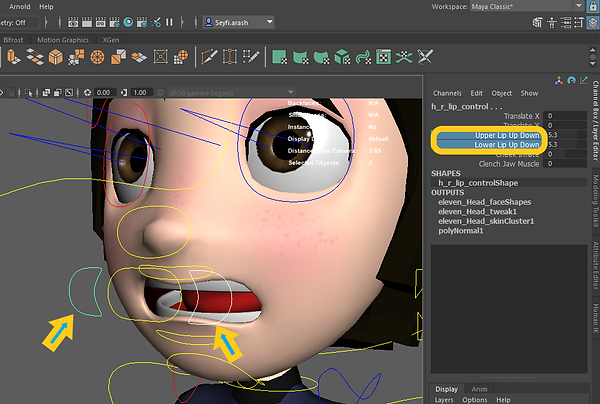Open the Workspace Maya Classic dropdown

click(526, 7)
